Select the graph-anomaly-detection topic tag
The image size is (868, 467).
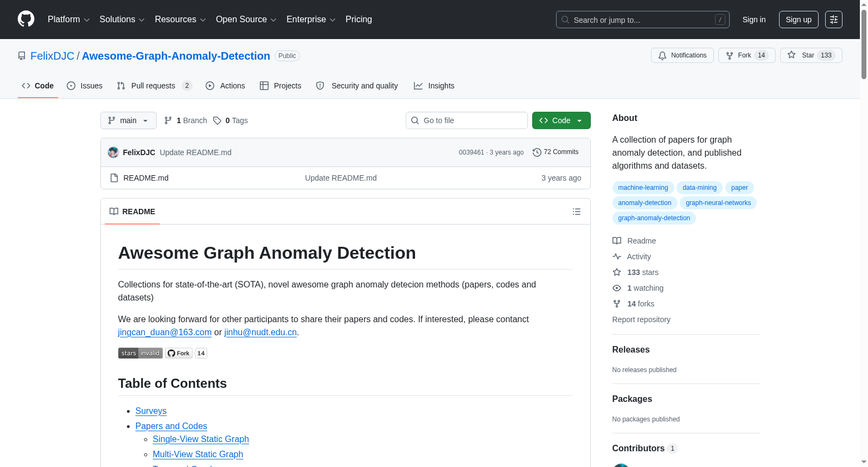pyautogui.click(x=654, y=218)
